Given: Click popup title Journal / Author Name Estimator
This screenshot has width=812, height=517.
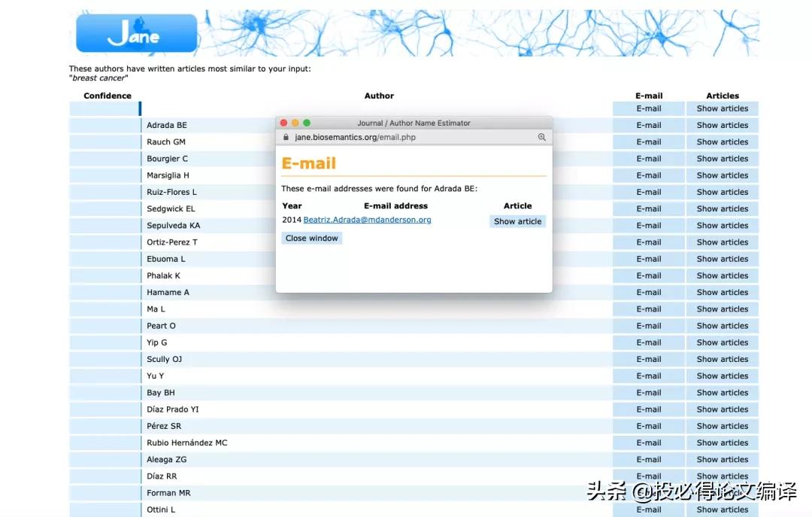Looking at the screenshot, I should coord(414,123).
